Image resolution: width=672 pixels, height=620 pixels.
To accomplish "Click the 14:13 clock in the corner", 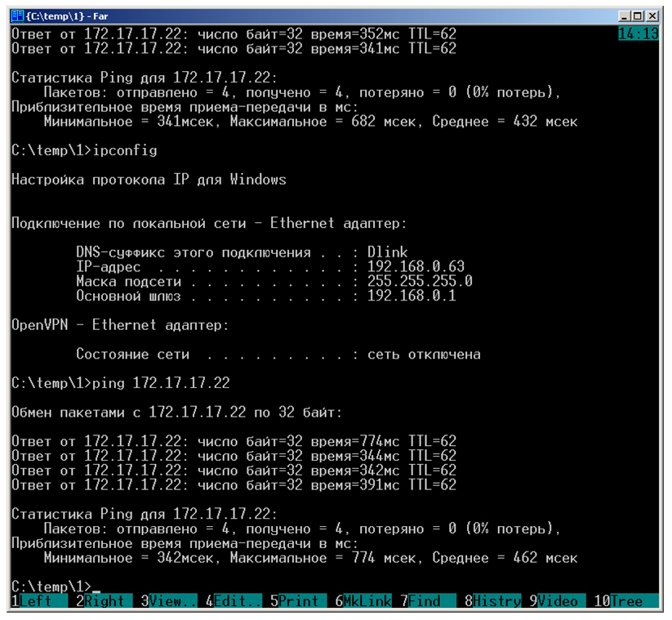I will (638, 34).
